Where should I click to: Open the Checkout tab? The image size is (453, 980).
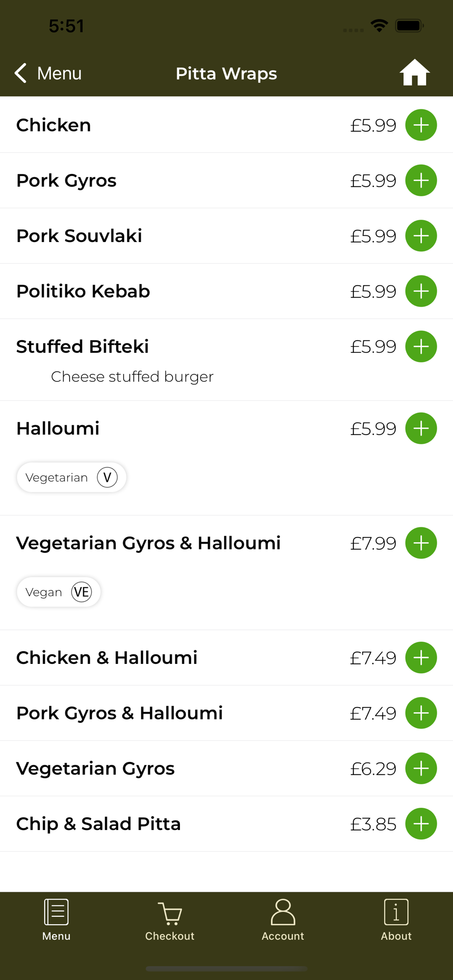pos(170,921)
